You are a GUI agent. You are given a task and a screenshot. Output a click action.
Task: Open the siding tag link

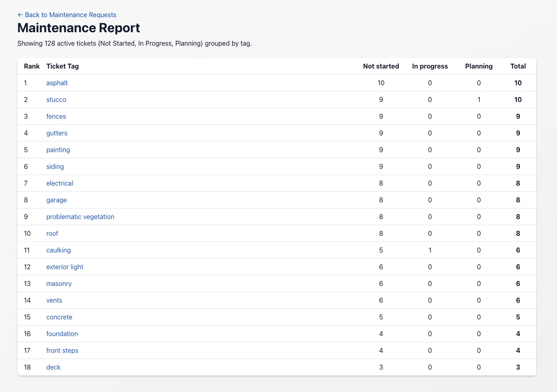(x=55, y=166)
